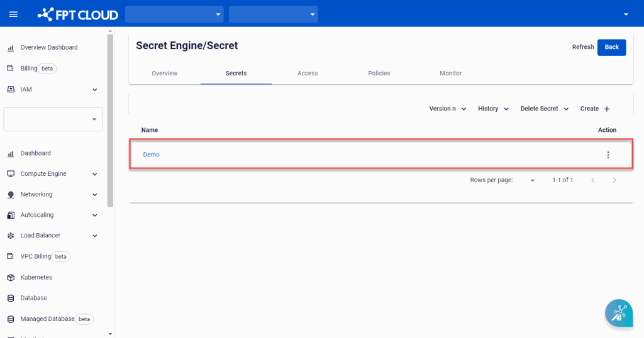The width and height of the screenshot is (644, 338).
Task: Click the Secret Engine/Secret page title
Action: 187,45
